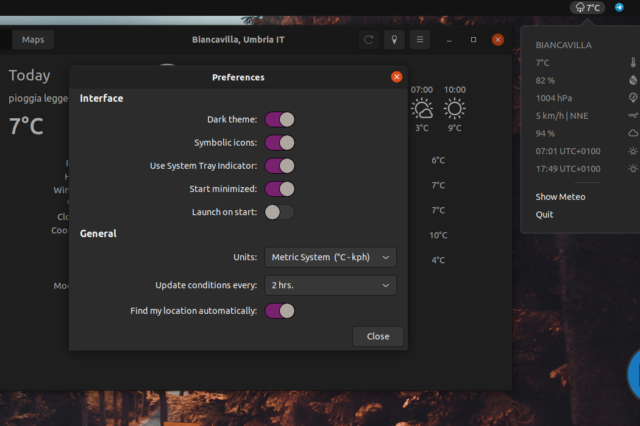
Task: Click the 07:01 UTC+0100 sunrise entry
Action: 568,151
